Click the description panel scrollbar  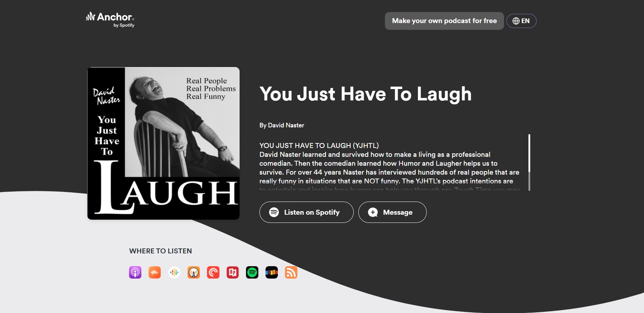(529, 153)
